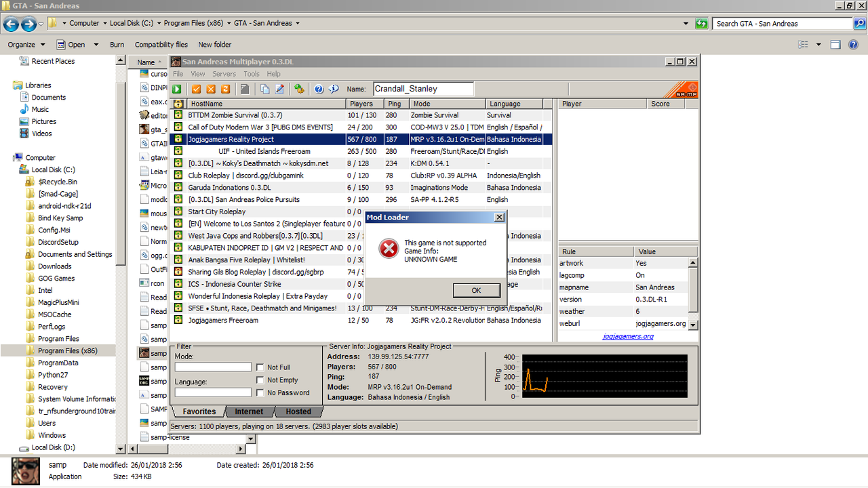
Task: Select the Libraries icon in navigation pane
Action: [18, 85]
